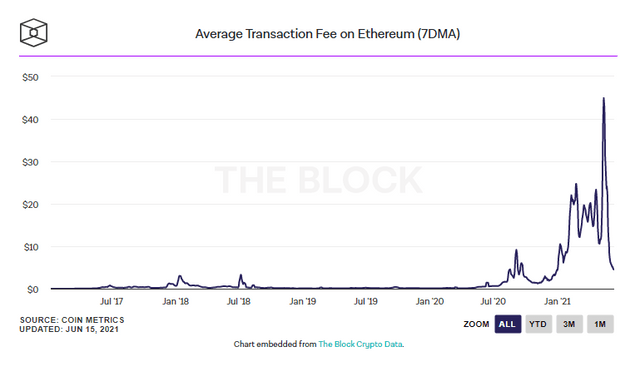The width and height of the screenshot is (640, 366).
Task: Switch zoom range to YTD
Action: point(538,324)
